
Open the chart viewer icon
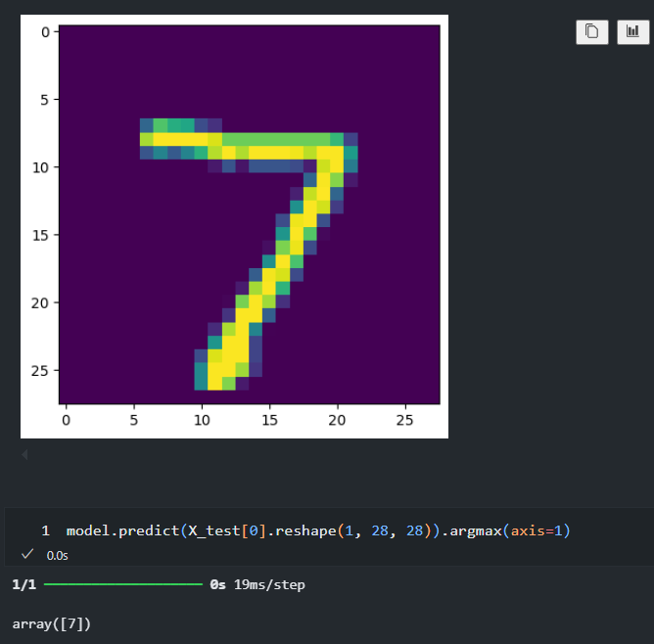point(632,31)
